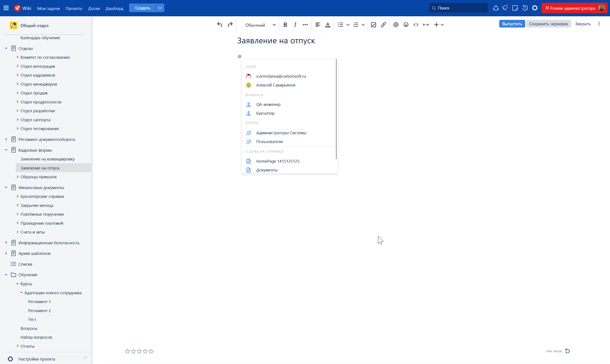Viewport: 610px width, 364px height.
Task: Click the undo arrow in editor toolbar
Action: click(219, 24)
